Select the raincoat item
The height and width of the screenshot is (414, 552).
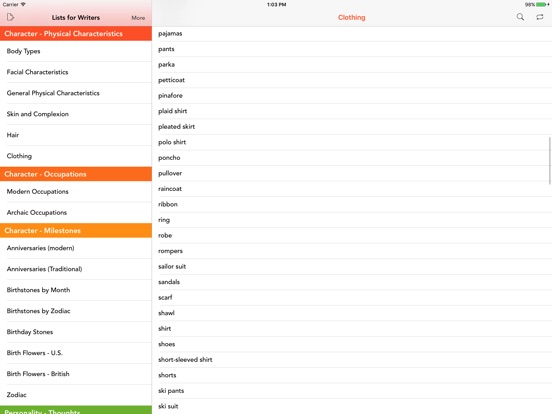(x=352, y=189)
